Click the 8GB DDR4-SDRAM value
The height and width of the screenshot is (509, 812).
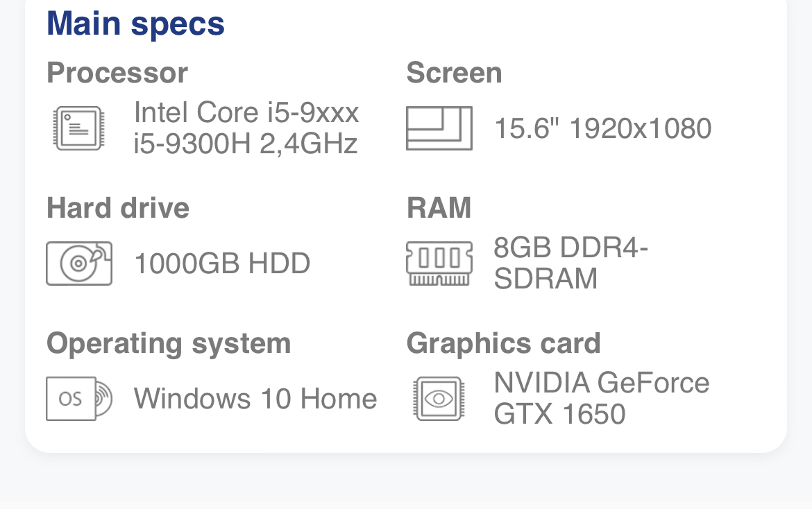point(570,263)
